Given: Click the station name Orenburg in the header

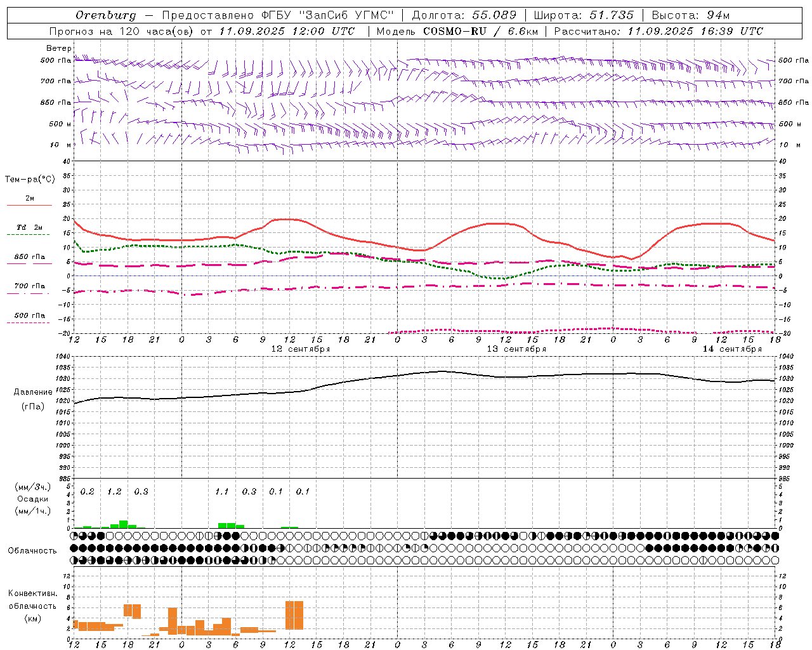Looking at the screenshot, I should (x=106, y=15).
